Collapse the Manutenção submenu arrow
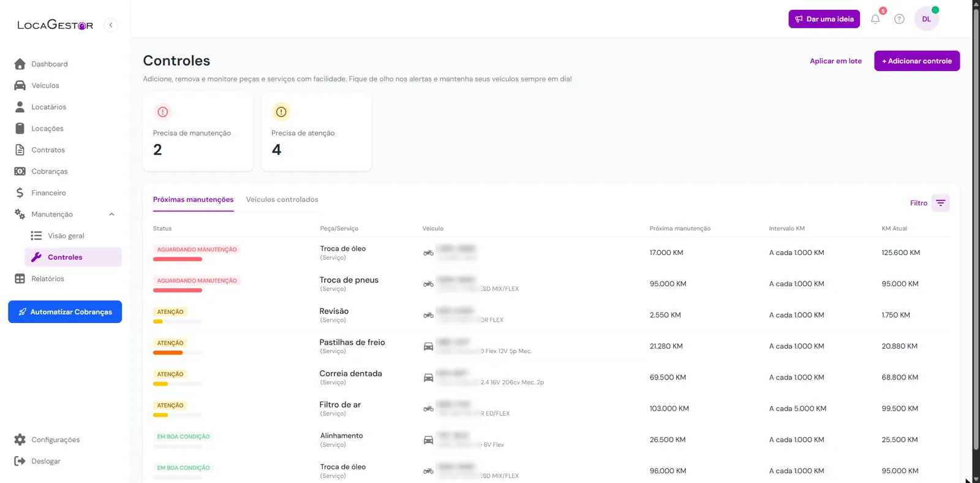 coord(111,214)
